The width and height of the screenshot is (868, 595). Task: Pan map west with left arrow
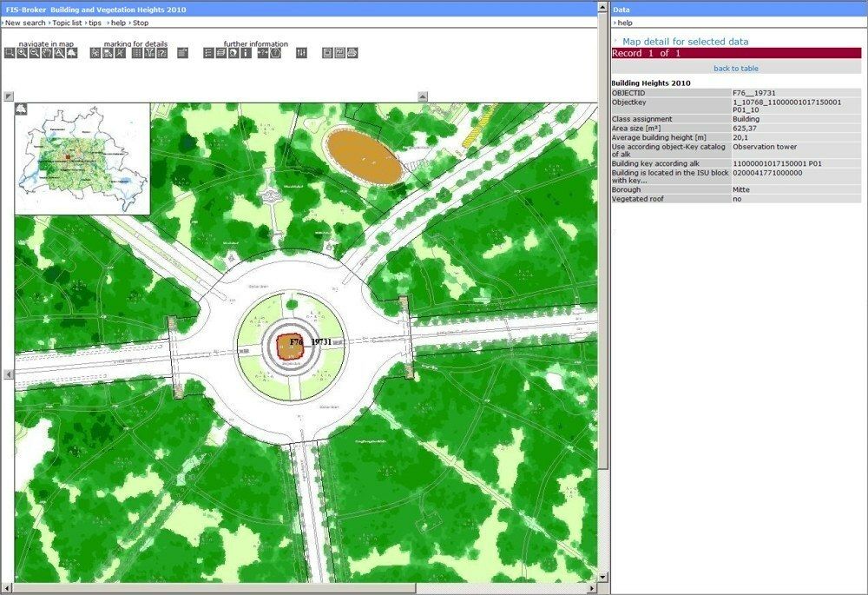pyautogui.click(x=9, y=374)
